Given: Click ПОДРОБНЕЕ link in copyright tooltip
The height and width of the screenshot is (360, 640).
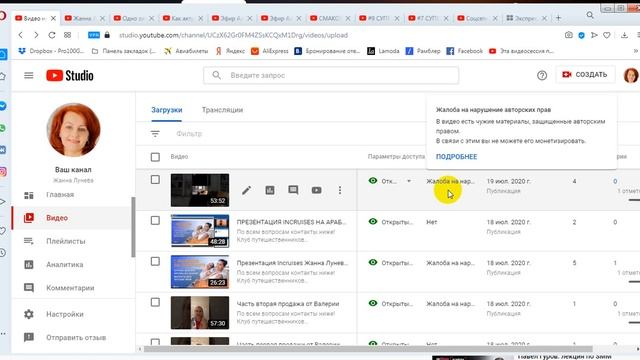Looking at the screenshot, I should tap(456, 157).
